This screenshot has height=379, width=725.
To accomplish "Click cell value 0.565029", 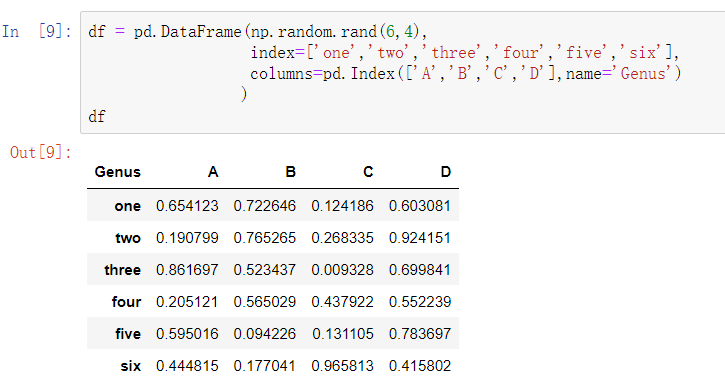I will [x=265, y=301].
